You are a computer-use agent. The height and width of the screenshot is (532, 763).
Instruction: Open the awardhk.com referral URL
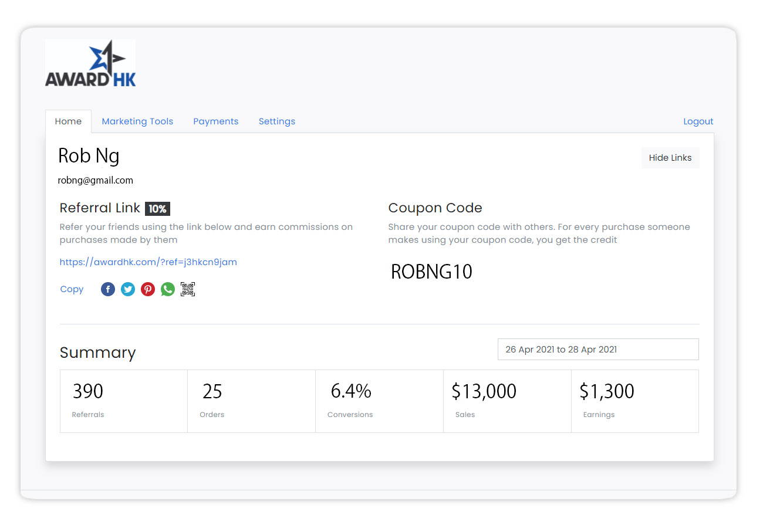[148, 262]
